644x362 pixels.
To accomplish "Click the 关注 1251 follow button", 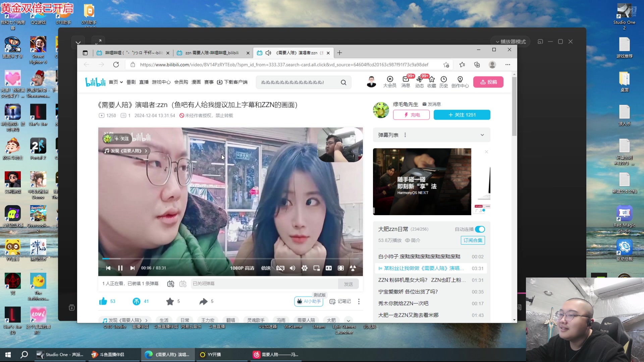I will (x=462, y=115).
